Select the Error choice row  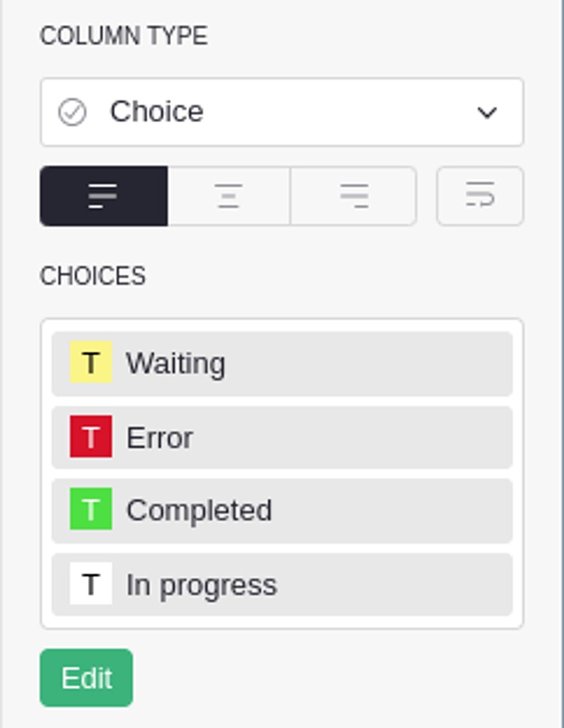[281, 438]
